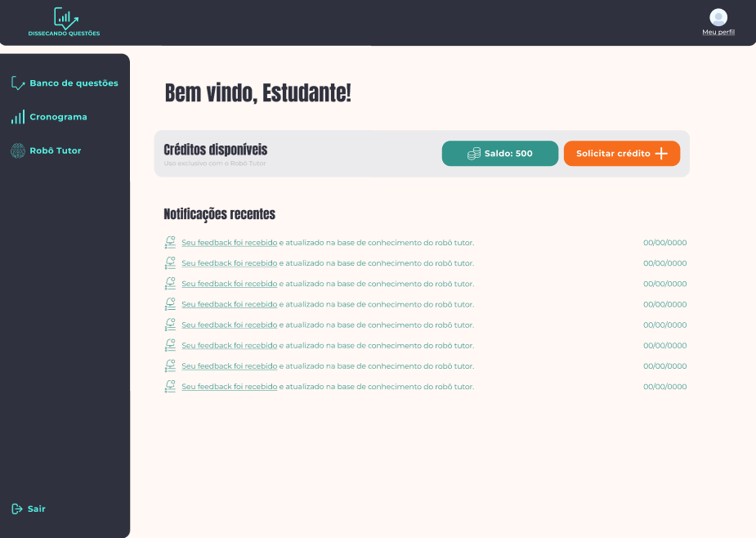Click the plus icon on Solicitar crédito
The width and height of the screenshot is (756, 538).
click(x=661, y=154)
